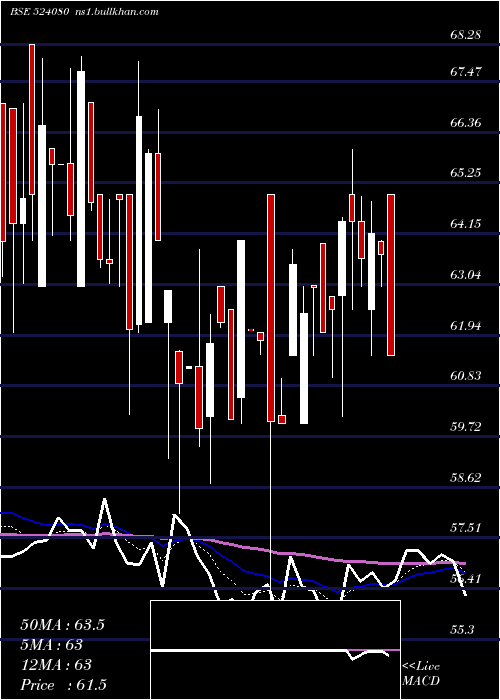This screenshot has height=700, width=500.
Task: Click the <<Live MACD label
Action: [421, 673]
